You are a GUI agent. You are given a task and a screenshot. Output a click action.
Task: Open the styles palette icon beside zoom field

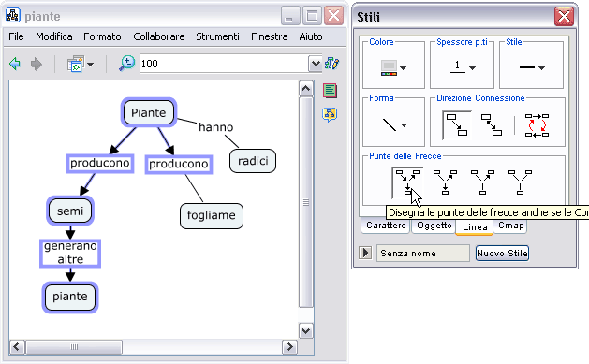pos(332,63)
